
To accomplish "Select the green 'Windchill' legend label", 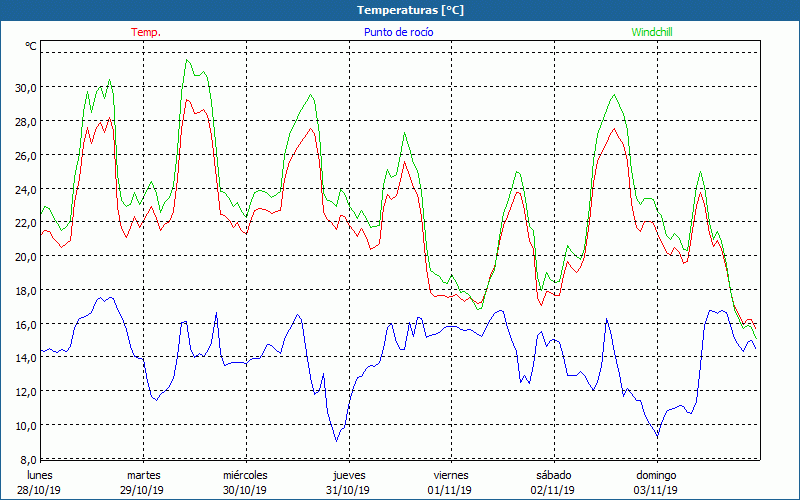I will (x=652, y=32).
